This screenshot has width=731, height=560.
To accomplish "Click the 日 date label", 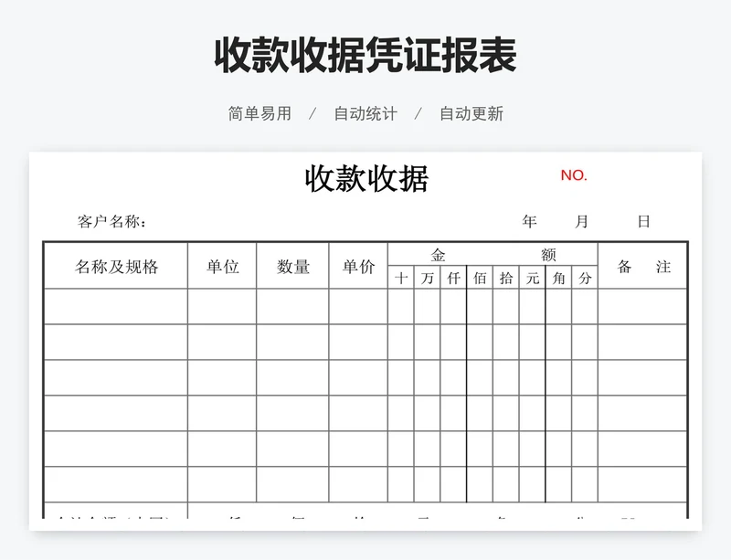I will click(644, 221).
